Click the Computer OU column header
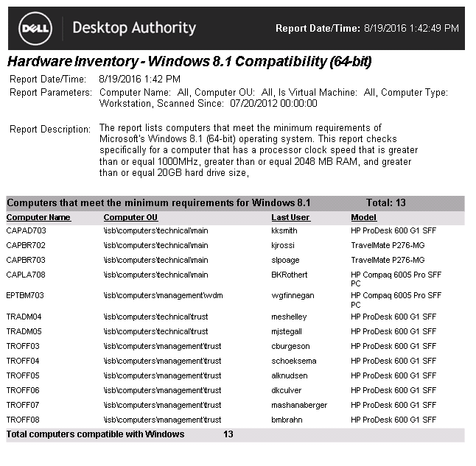The height and width of the screenshot is (466, 476). click(x=130, y=218)
